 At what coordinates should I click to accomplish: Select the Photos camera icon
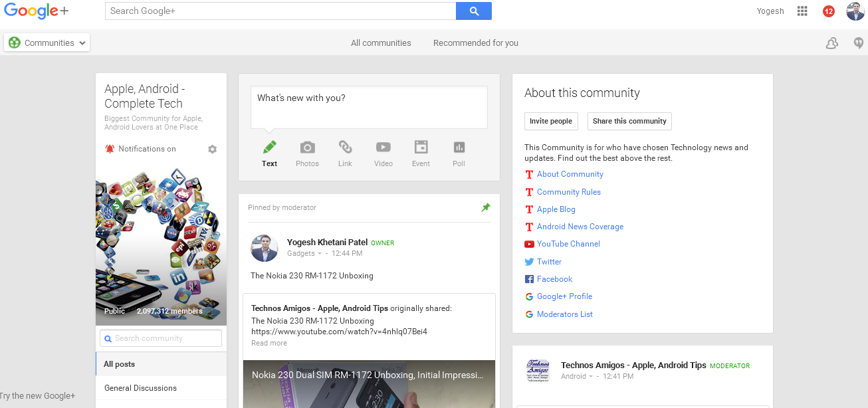click(x=307, y=147)
